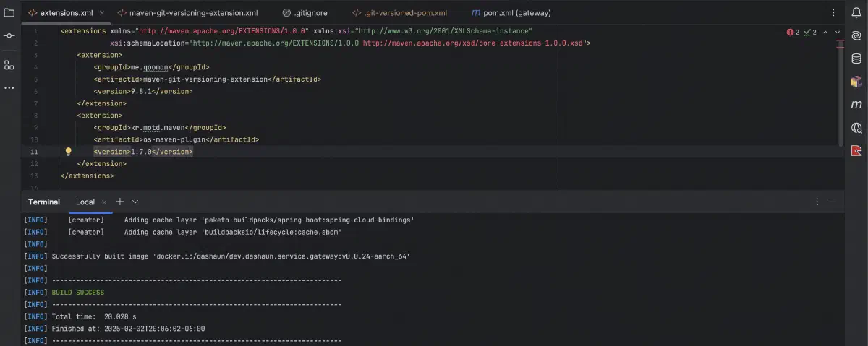Open the editor tabs options menu
The width and height of the screenshot is (868, 346).
(x=834, y=13)
